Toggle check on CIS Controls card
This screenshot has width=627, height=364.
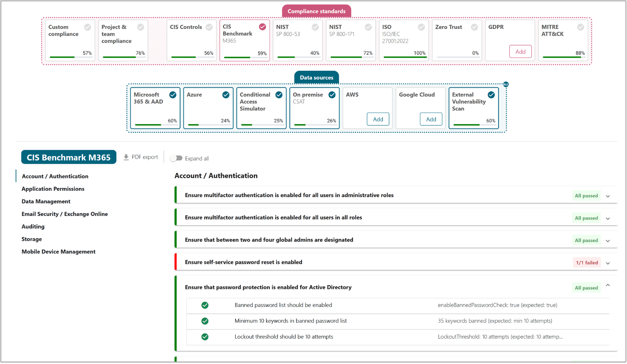[209, 27]
